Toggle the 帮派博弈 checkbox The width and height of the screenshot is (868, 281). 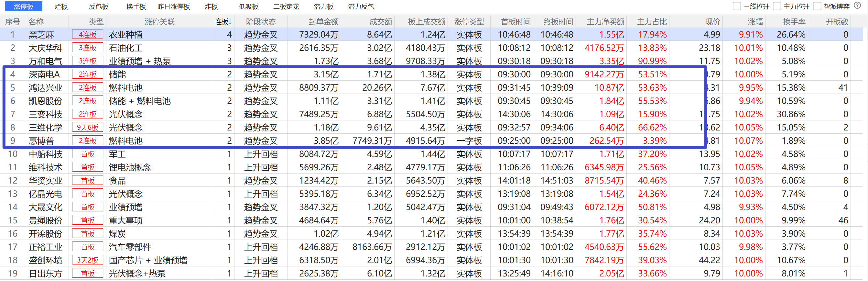[817, 6]
